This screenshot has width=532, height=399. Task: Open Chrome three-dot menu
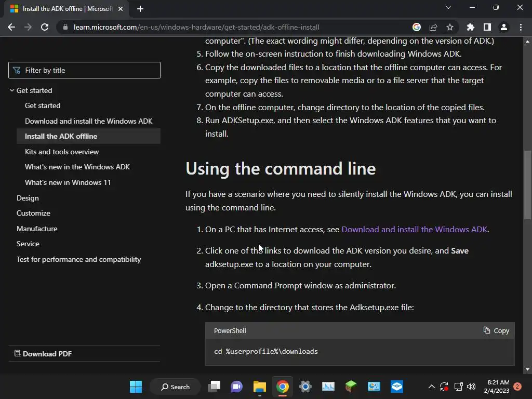tap(521, 27)
